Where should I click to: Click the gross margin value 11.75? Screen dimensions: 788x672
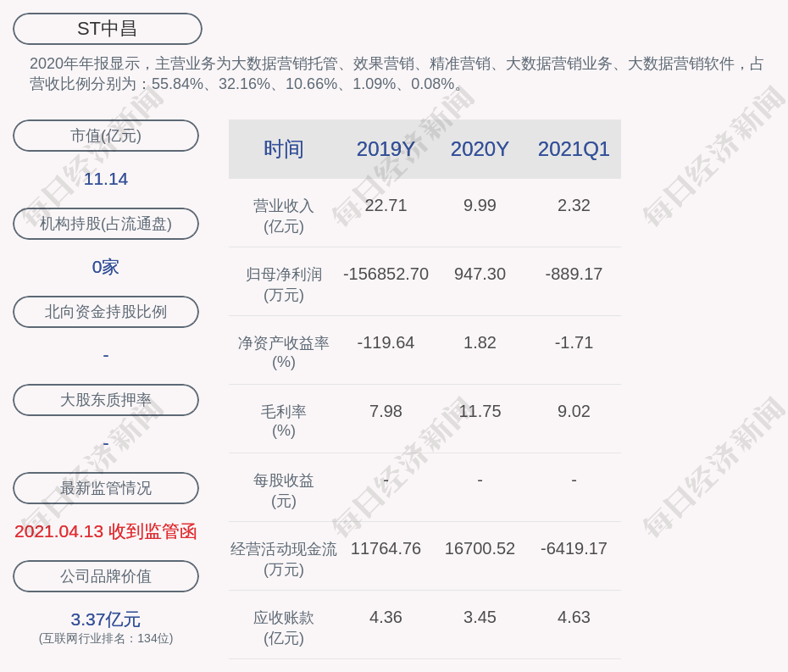point(480,411)
